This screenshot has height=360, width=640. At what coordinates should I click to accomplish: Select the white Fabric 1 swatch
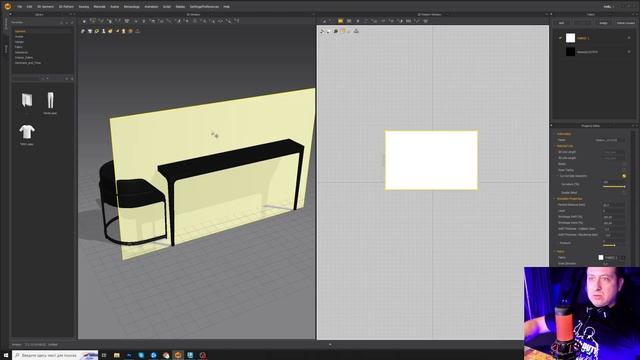pyautogui.click(x=571, y=38)
